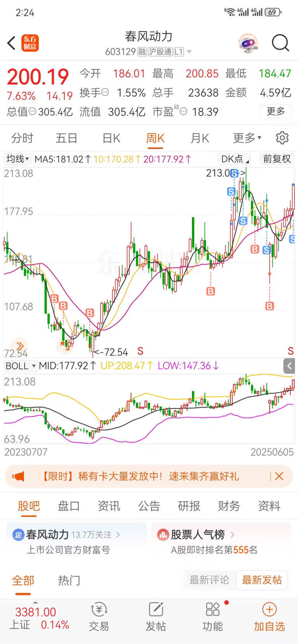Open chart settings gear icon
This screenshot has height=644, width=298.
(x=282, y=138)
